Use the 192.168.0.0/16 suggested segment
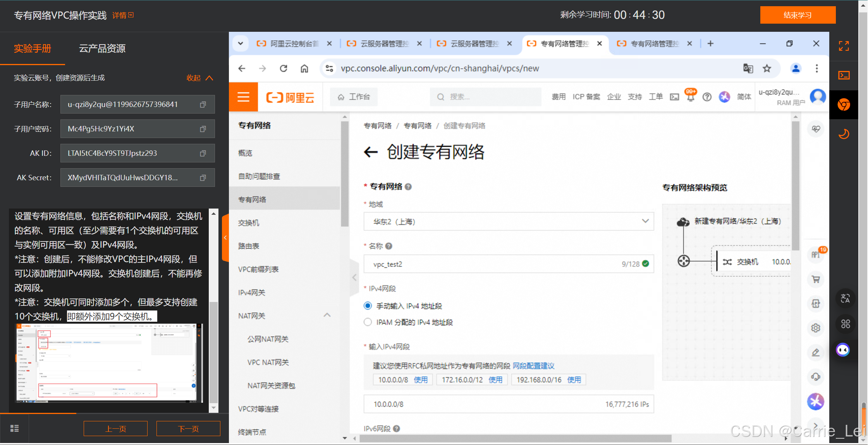 click(x=574, y=380)
